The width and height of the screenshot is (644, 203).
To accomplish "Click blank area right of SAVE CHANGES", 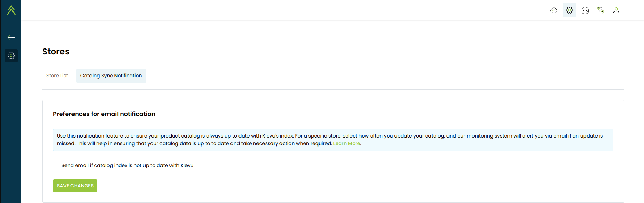I will point(277,186).
